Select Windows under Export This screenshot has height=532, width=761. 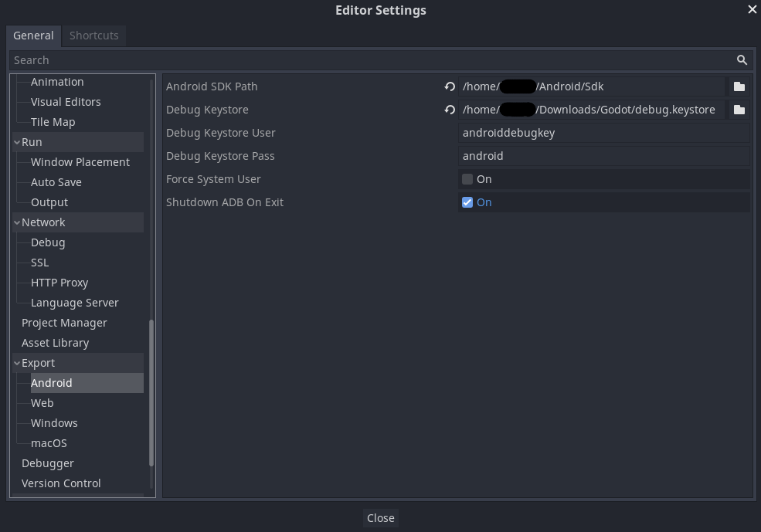point(54,423)
